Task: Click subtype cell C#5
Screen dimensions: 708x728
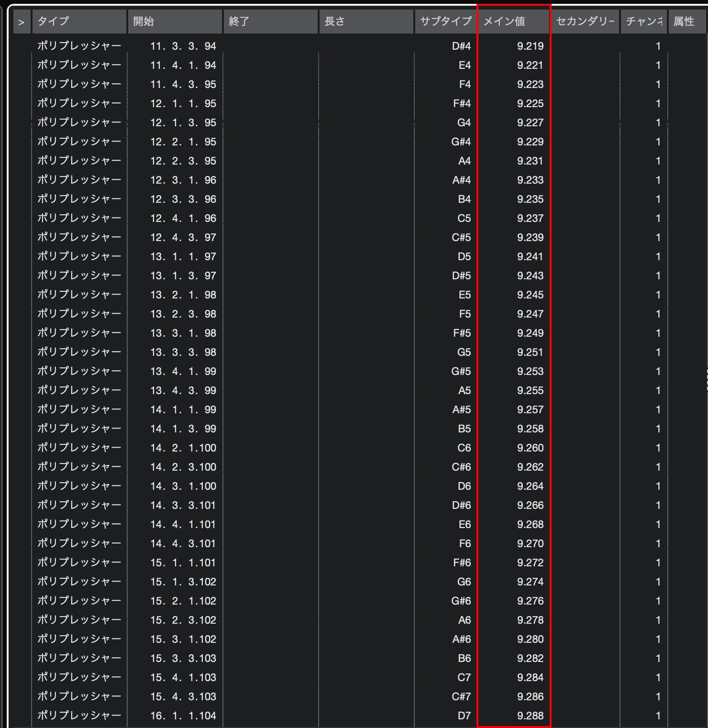Action: (461, 237)
